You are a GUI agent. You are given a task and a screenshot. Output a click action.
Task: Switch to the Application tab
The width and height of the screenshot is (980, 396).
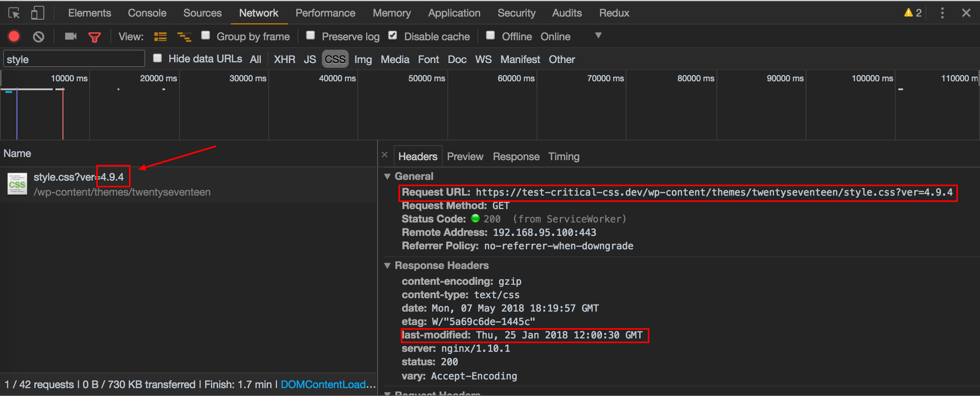click(x=454, y=13)
